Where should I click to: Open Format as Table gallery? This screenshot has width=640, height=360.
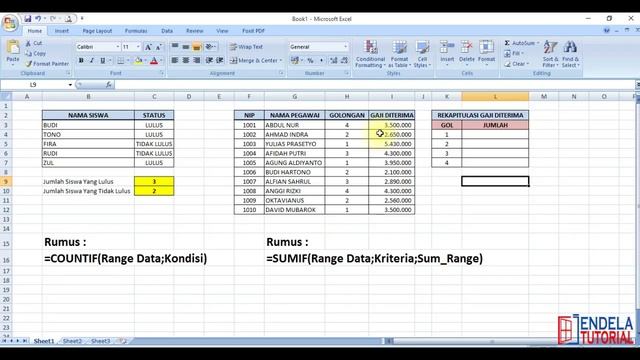click(x=399, y=54)
